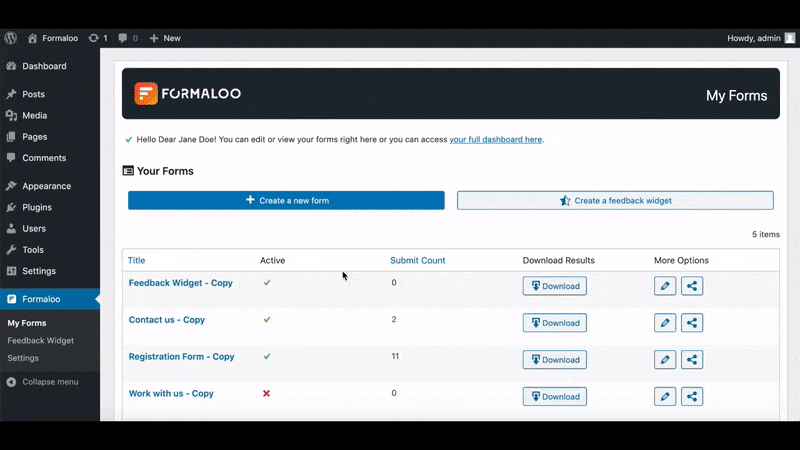Click the 'Download Results' column header
Screen dimensions: 800x450
[x=559, y=260]
